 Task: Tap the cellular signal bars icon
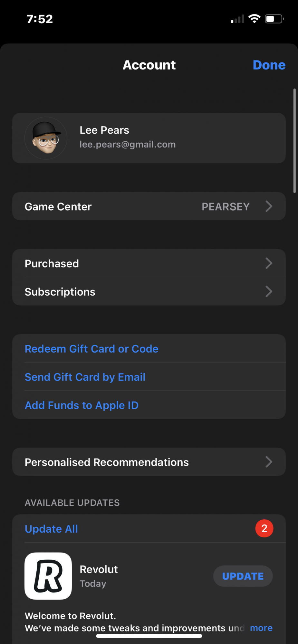click(x=237, y=20)
